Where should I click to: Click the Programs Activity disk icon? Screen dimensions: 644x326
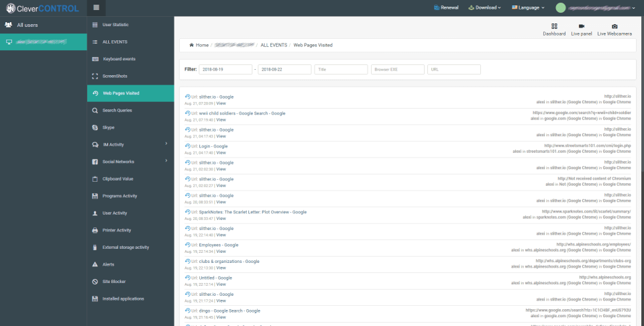tap(95, 196)
